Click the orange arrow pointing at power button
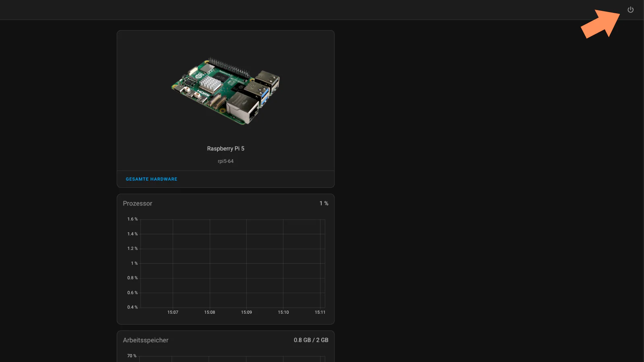Image resolution: width=644 pixels, height=362 pixels. 601,25
